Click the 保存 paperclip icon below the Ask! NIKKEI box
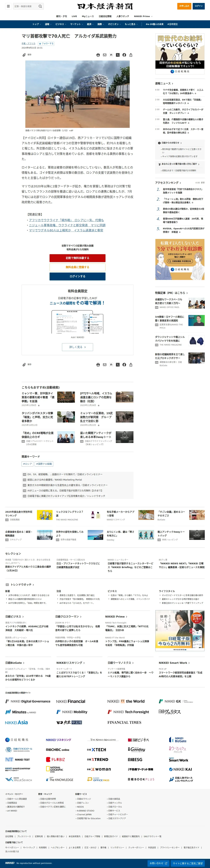The height and width of the screenshot is (868, 210). point(24,365)
